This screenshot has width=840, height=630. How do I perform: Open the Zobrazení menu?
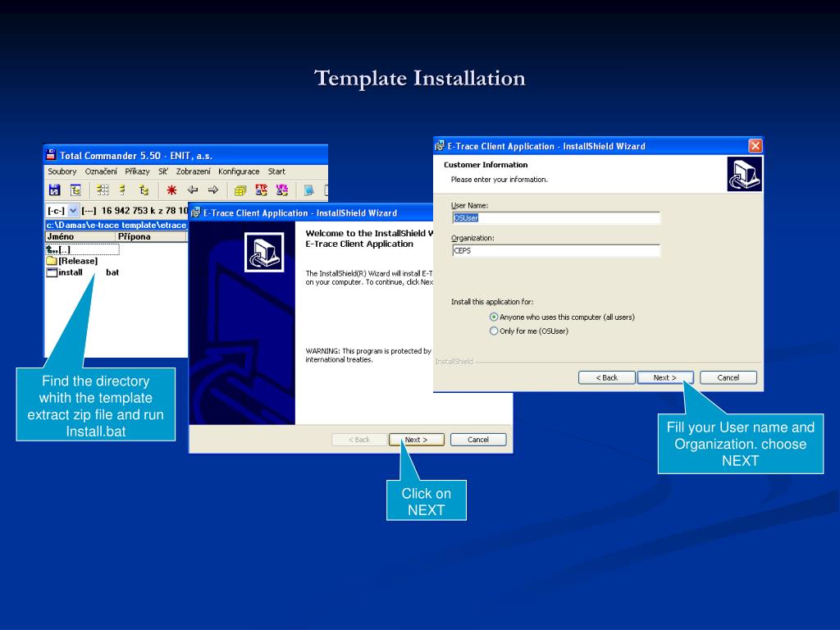[x=193, y=171]
